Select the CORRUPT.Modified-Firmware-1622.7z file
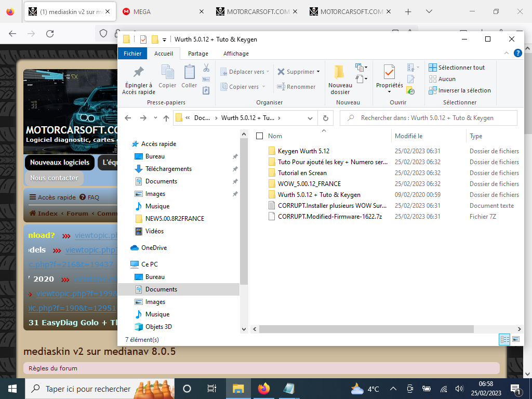Viewport: 532px width, 399px height. tap(330, 217)
